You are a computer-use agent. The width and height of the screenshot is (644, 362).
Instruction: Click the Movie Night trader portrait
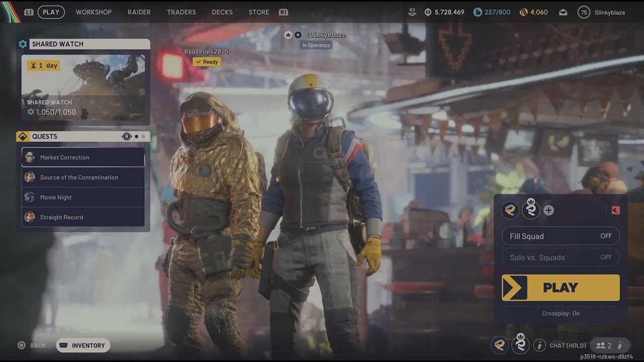(30, 197)
